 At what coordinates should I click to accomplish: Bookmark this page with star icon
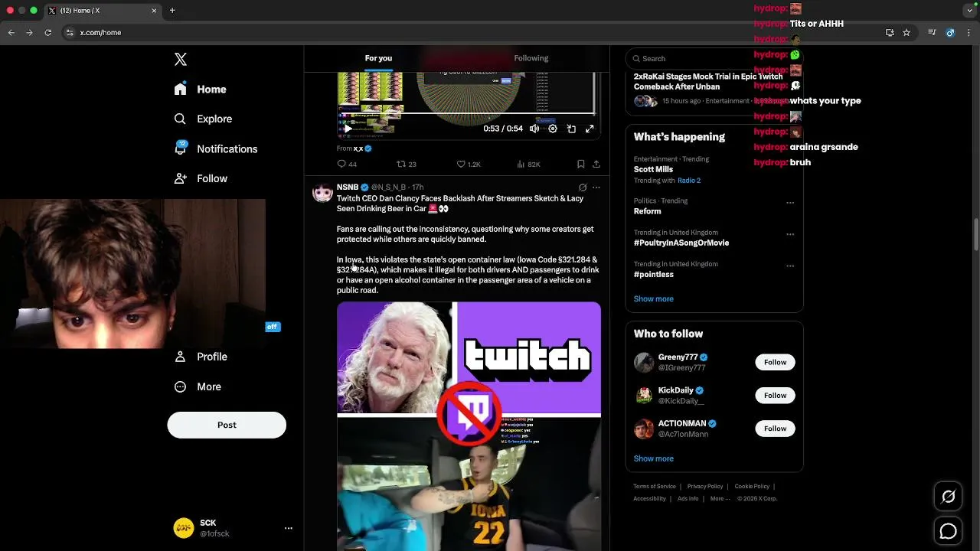pyautogui.click(x=906, y=33)
